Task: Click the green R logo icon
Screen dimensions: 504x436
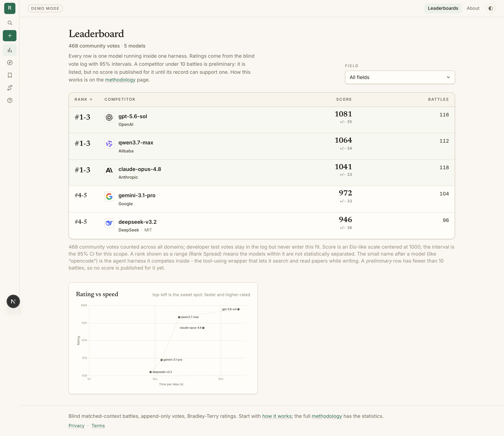Action: pyautogui.click(x=10, y=8)
